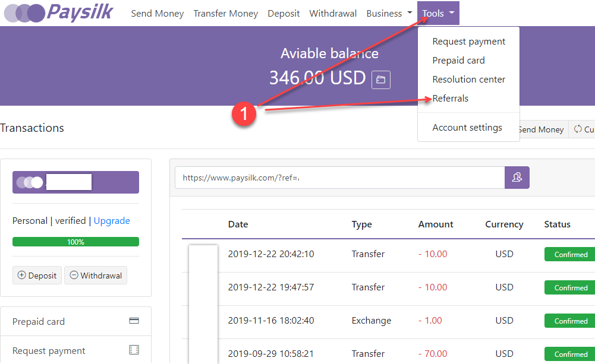This screenshot has height=364, width=595.
Task: Select Account settings in the Tools menu
Action: [x=468, y=128]
